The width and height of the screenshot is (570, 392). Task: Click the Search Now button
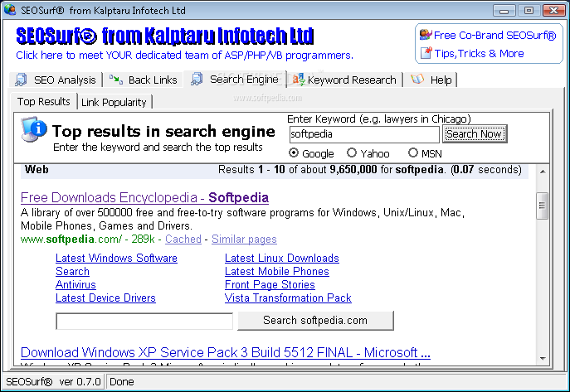[475, 134]
